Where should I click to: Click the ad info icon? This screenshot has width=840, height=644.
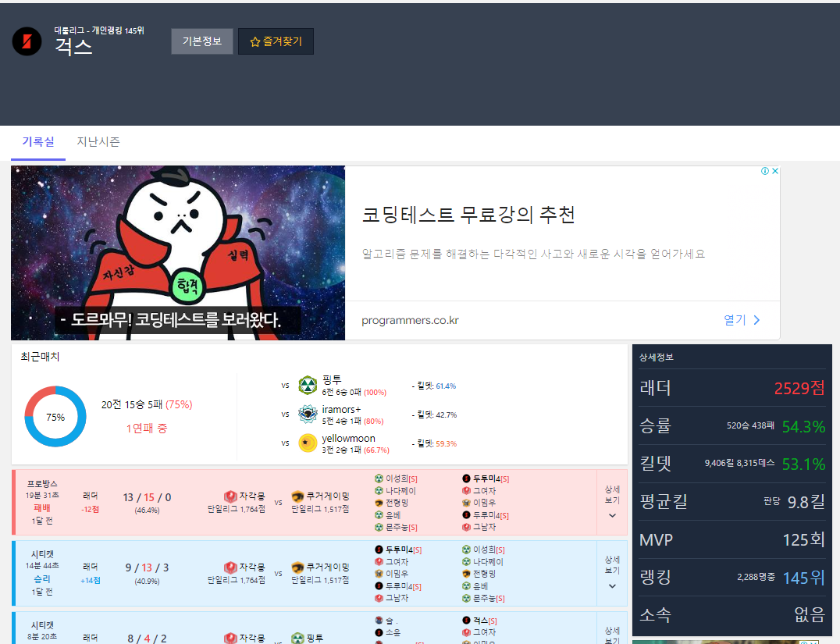764,171
